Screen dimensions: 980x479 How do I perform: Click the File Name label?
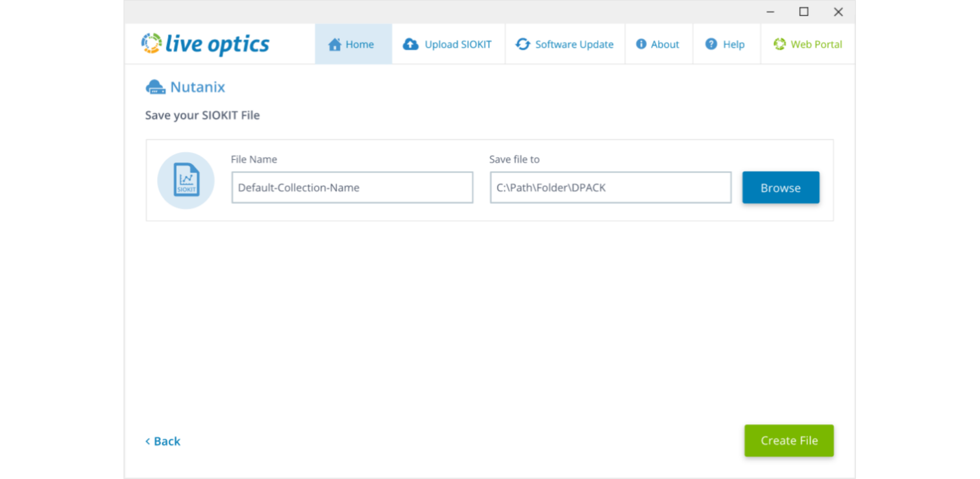coord(254,159)
